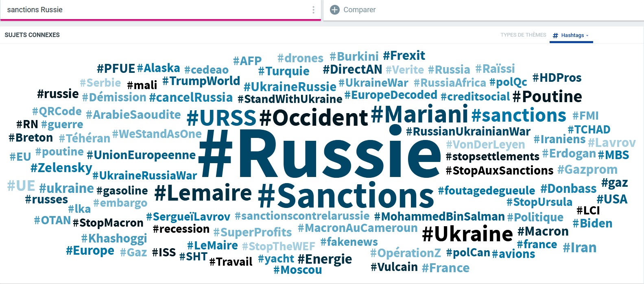
Task: Select the #URSS hashtag
Action: click(x=221, y=118)
